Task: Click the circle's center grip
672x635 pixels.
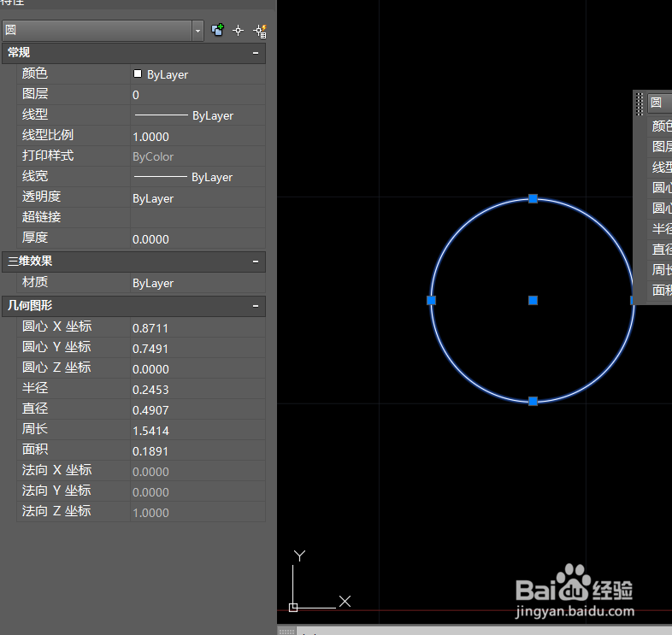Action: point(533,300)
